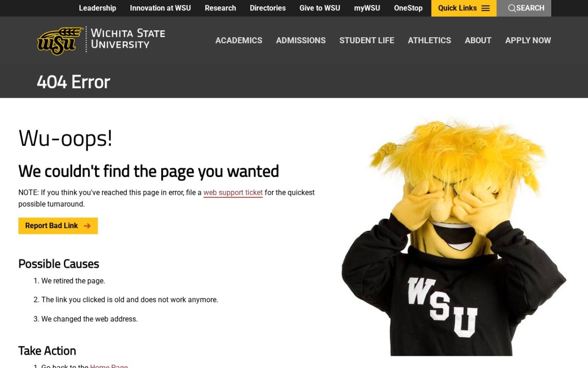Click the Wichita State University wordmark
Viewport: 588px width, 368px height.
128,39
